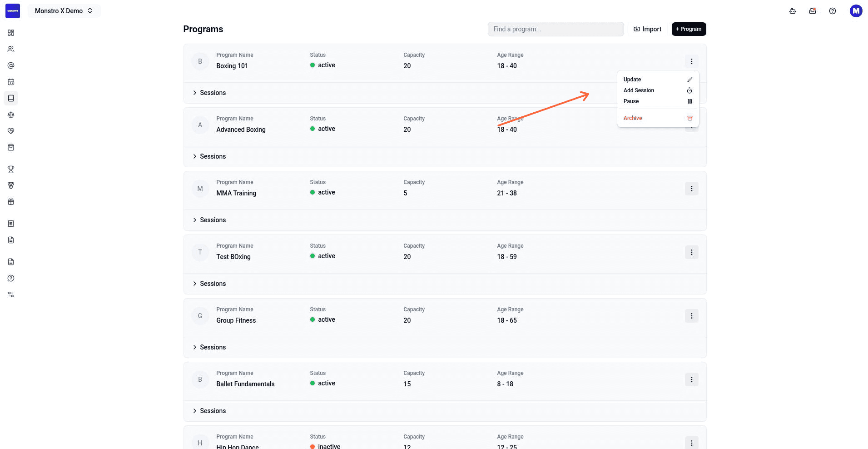This screenshot has height=449, width=868.
Task: Click the Programs page heading
Action: click(x=203, y=29)
